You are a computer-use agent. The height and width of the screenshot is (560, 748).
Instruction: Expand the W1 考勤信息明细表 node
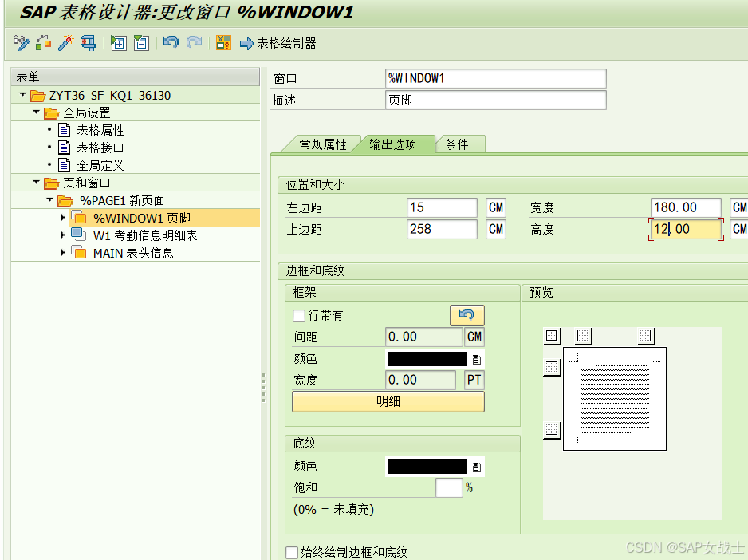62,235
